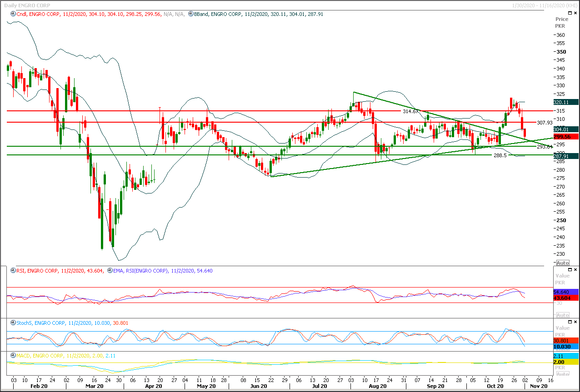
Task: Click the 314.67 resistance line label
Action: [410, 111]
